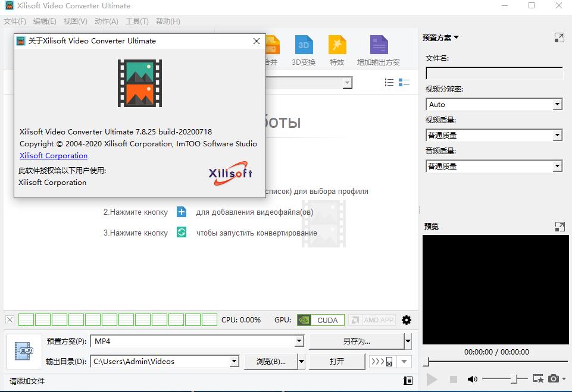Click the 另存为... button

[x=357, y=341]
